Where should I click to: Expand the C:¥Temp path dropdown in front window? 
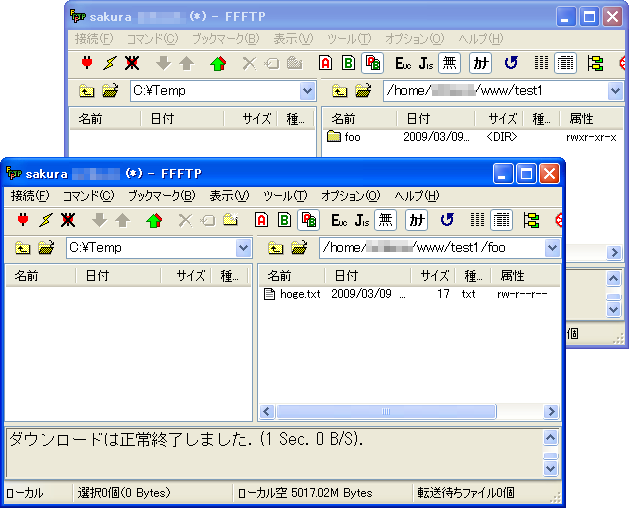click(x=243, y=248)
